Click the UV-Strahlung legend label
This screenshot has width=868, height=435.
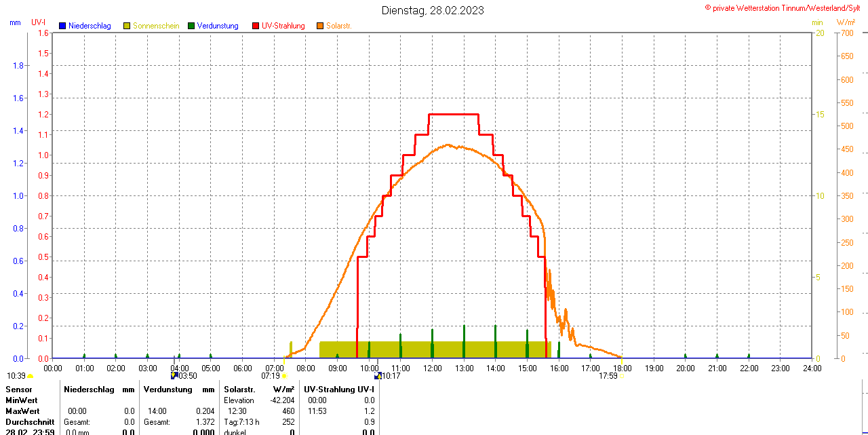[283, 26]
